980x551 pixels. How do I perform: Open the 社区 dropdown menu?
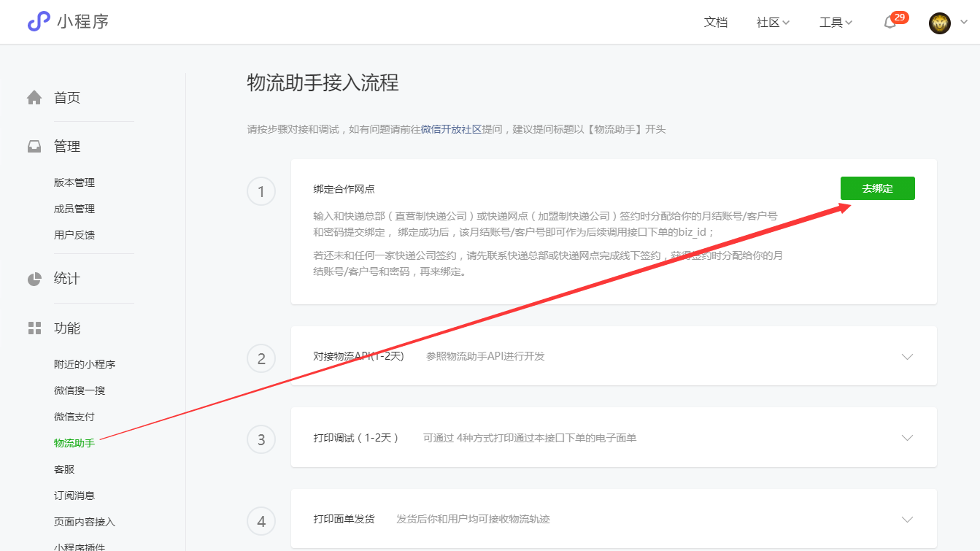click(x=773, y=23)
